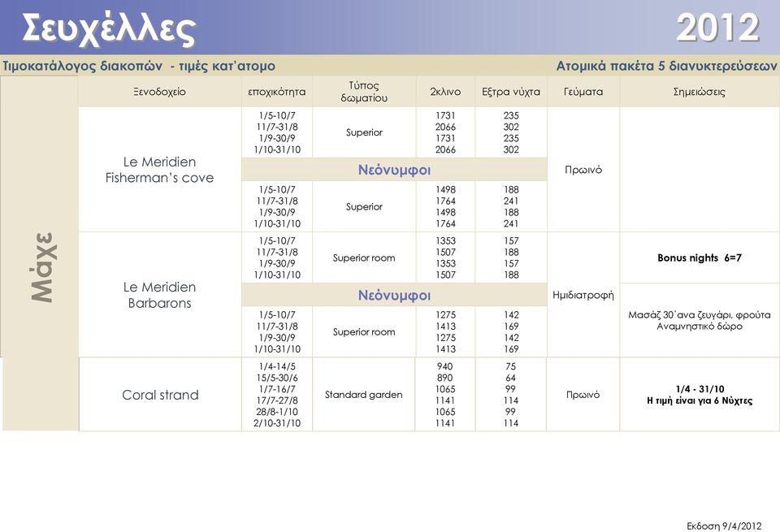The width and height of the screenshot is (780, 532).
Task: Select Le Meridien Fisherman's cove hotel cell
Action: point(160,170)
